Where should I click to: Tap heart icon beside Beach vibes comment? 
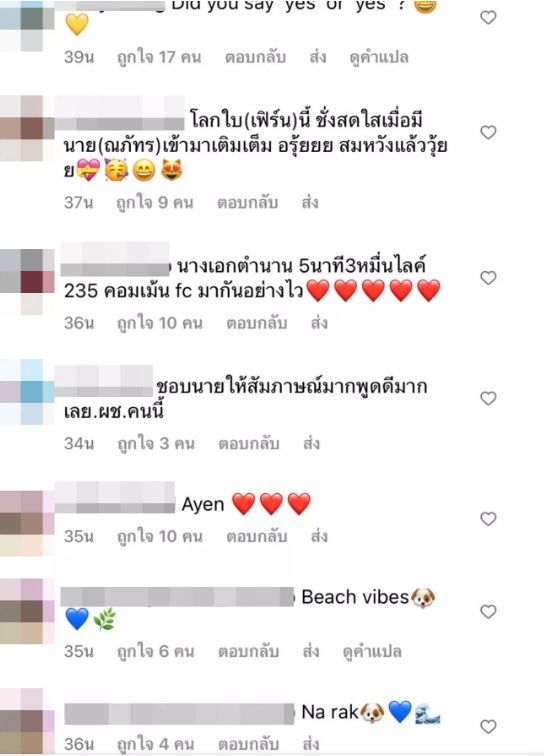click(488, 612)
